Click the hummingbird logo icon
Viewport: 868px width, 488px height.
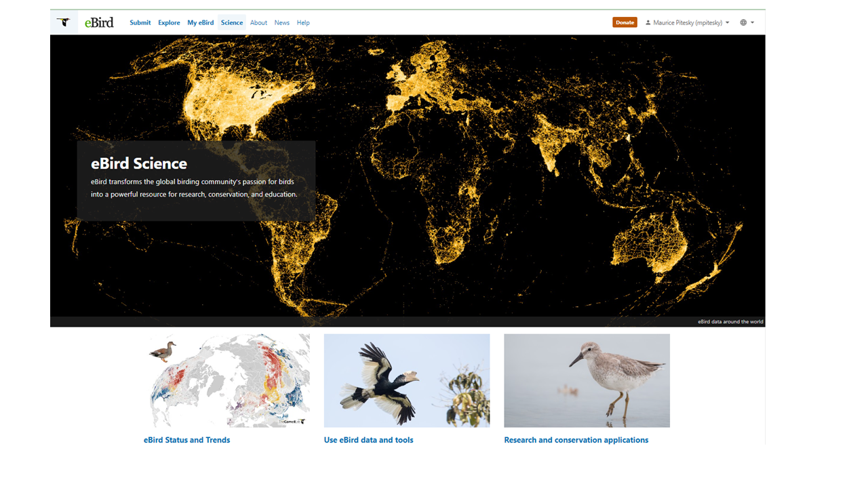tap(64, 22)
